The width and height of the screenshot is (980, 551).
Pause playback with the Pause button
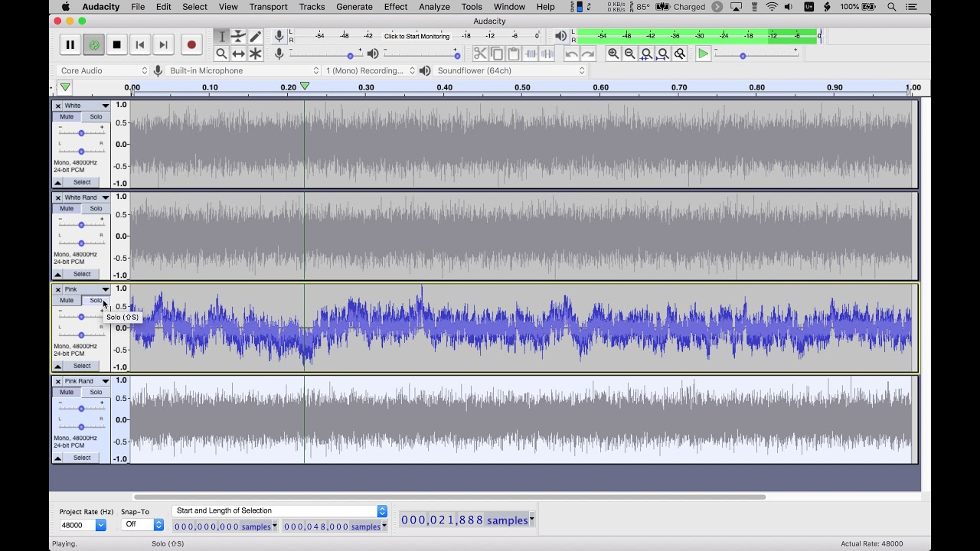pos(70,44)
